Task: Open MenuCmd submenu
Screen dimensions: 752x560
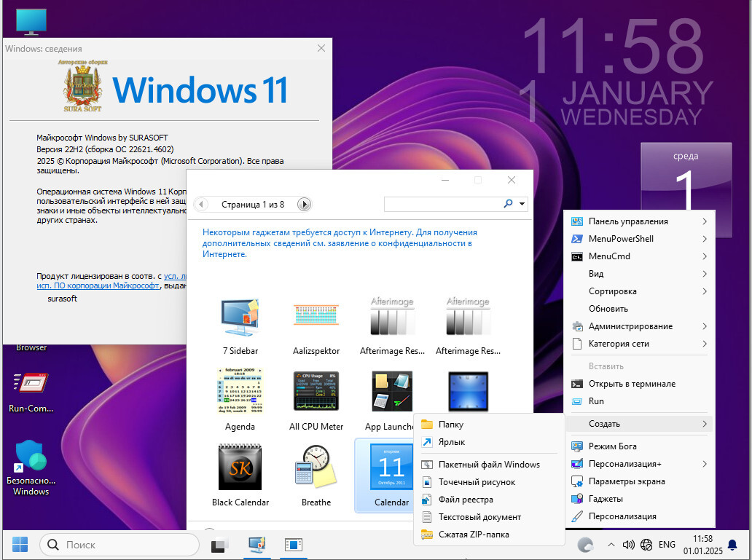Action: (639, 256)
